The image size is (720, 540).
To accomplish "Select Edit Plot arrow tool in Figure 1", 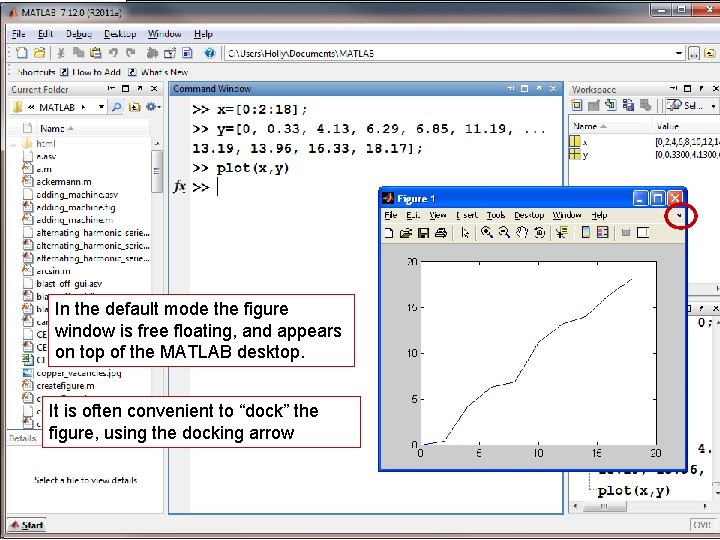I will coord(465,233).
